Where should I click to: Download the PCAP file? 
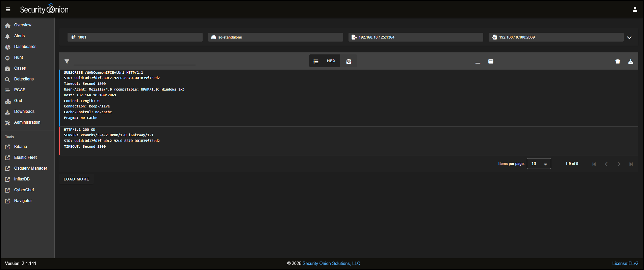pyautogui.click(x=630, y=62)
